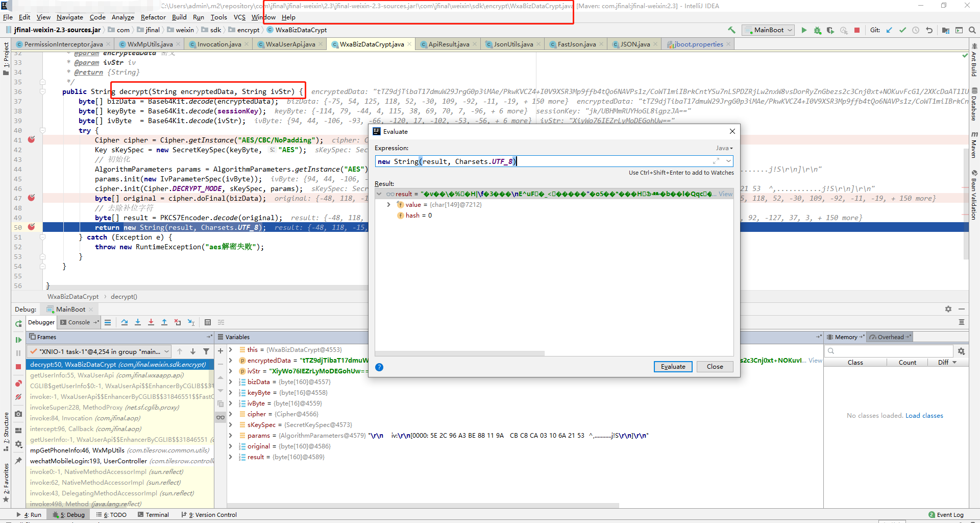
Task: Switch to the JsonUtils.java tab
Action: [x=513, y=44]
